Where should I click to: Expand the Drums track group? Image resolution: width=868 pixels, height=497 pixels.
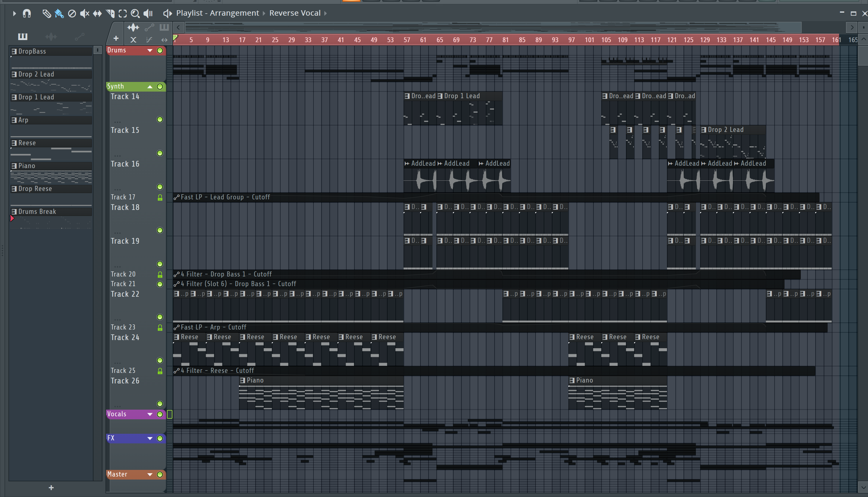(x=150, y=51)
